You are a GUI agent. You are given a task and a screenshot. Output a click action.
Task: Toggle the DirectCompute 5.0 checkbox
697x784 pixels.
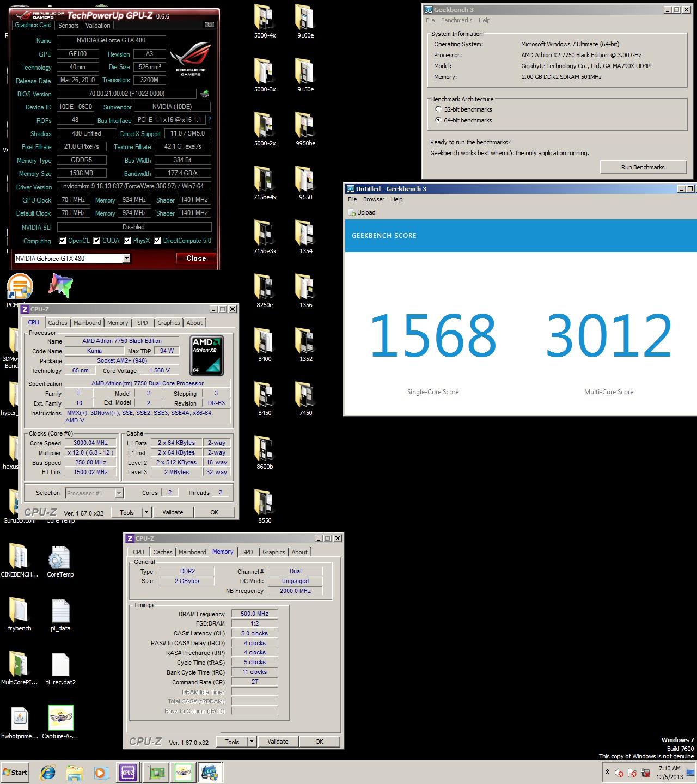click(x=157, y=241)
